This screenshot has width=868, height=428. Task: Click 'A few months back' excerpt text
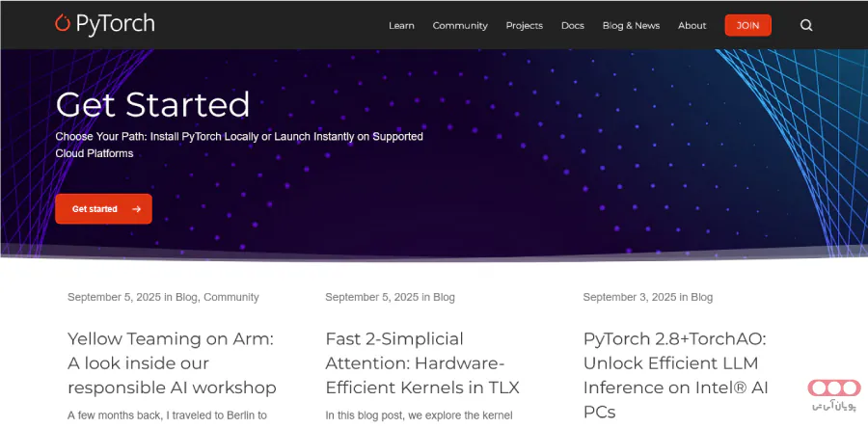[167, 415]
